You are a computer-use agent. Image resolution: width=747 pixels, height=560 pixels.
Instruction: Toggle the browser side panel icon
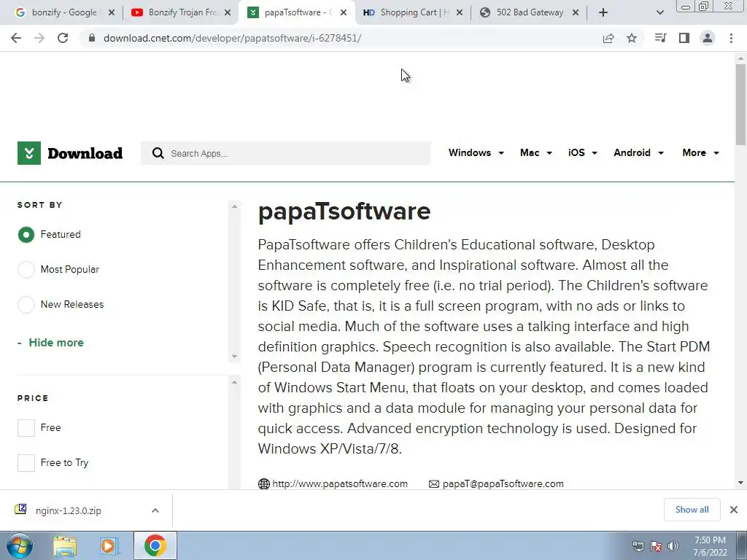[x=684, y=38]
